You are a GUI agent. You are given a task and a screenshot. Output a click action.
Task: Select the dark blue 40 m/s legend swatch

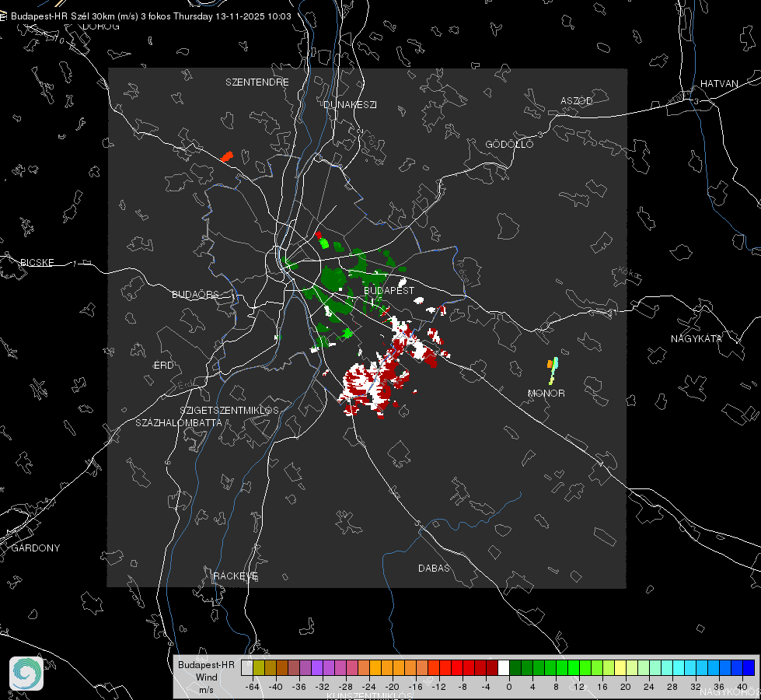tap(749, 667)
